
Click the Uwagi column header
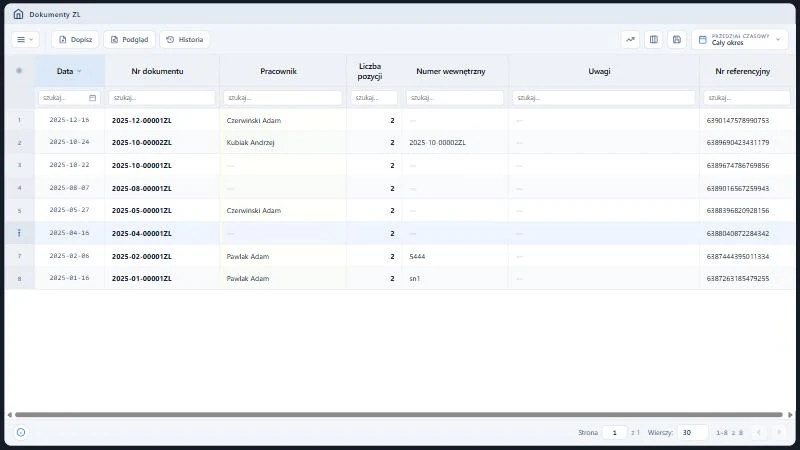tap(599, 71)
